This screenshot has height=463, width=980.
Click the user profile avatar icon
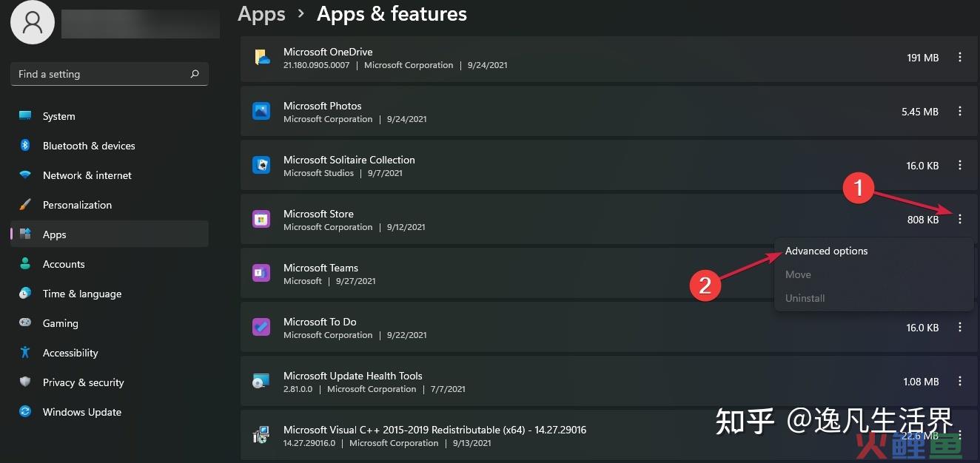point(33,21)
